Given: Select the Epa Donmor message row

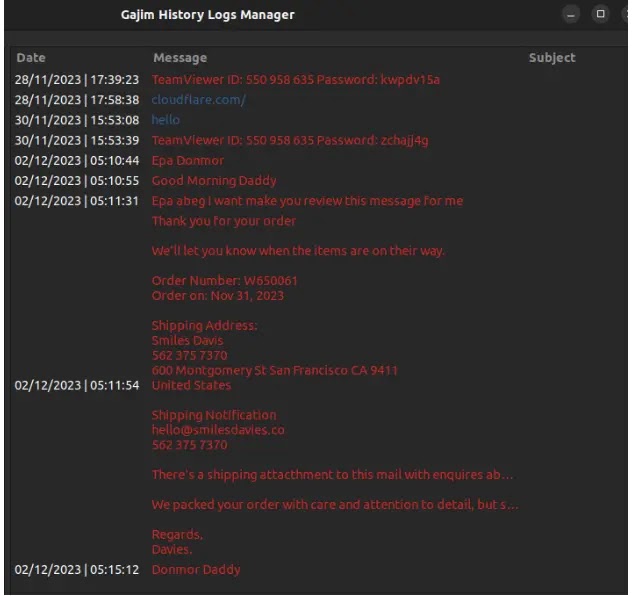Looking at the screenshot, I should click(x=318, y=160).
